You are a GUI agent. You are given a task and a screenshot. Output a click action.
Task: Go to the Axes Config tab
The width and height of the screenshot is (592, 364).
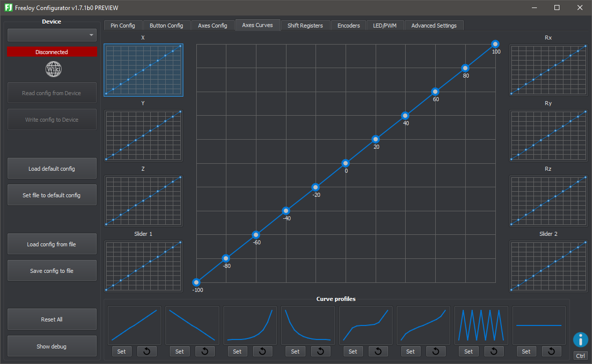(x=212, y=26)
